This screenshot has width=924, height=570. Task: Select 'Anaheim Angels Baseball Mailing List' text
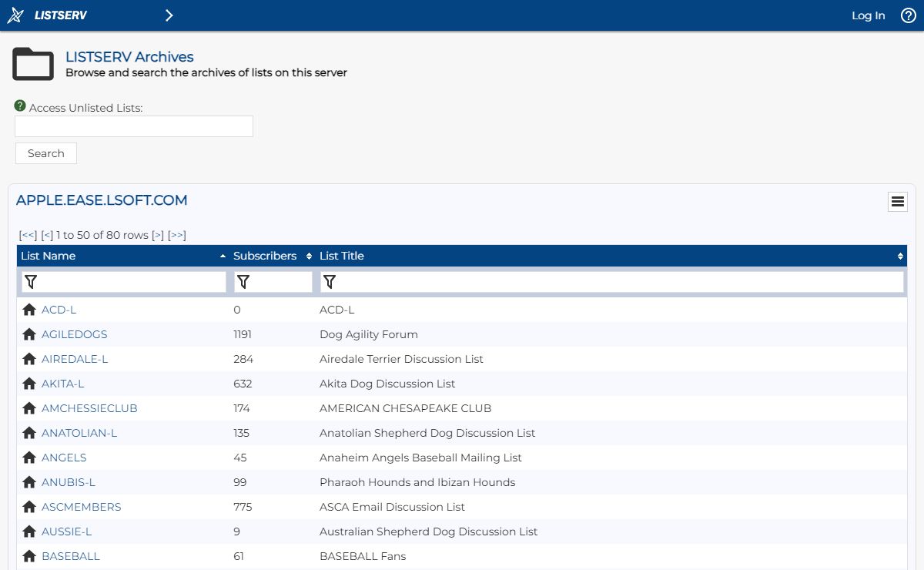[x=420, y=458]
